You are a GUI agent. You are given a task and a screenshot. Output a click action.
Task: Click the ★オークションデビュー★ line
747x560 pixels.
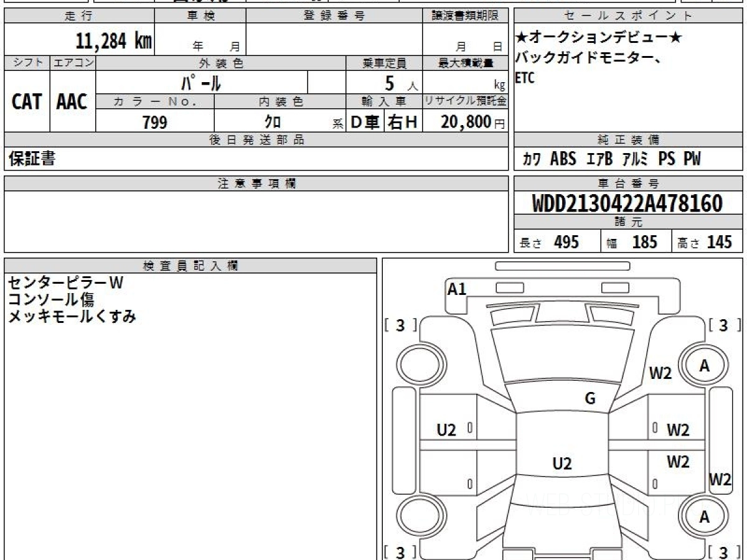[x=598, y=38]
